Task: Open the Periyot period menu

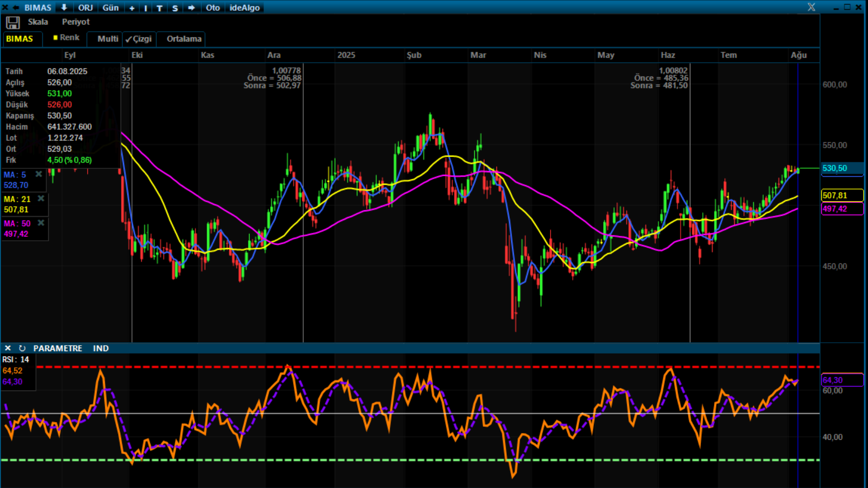Action: point(76,22)
